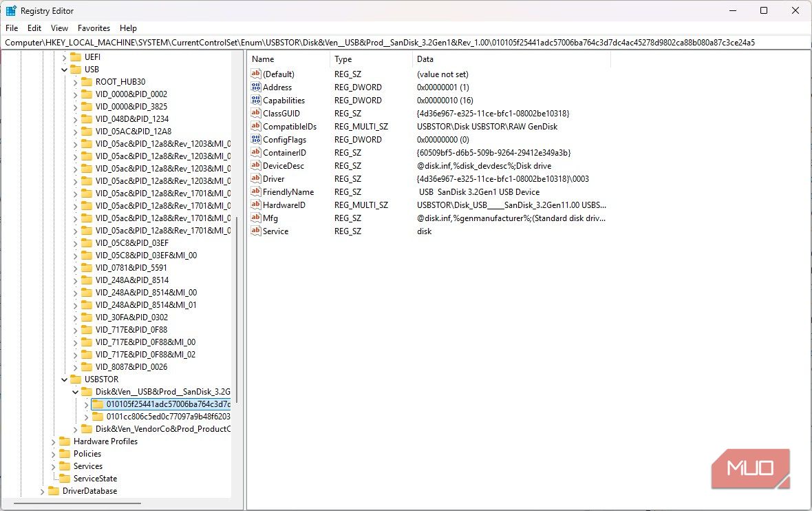Screen dimensions: 812x511
Task: Expand the 0101cc806c5ed0c77097 subkey
Action: pyautogui.click(x=86, y=417)
